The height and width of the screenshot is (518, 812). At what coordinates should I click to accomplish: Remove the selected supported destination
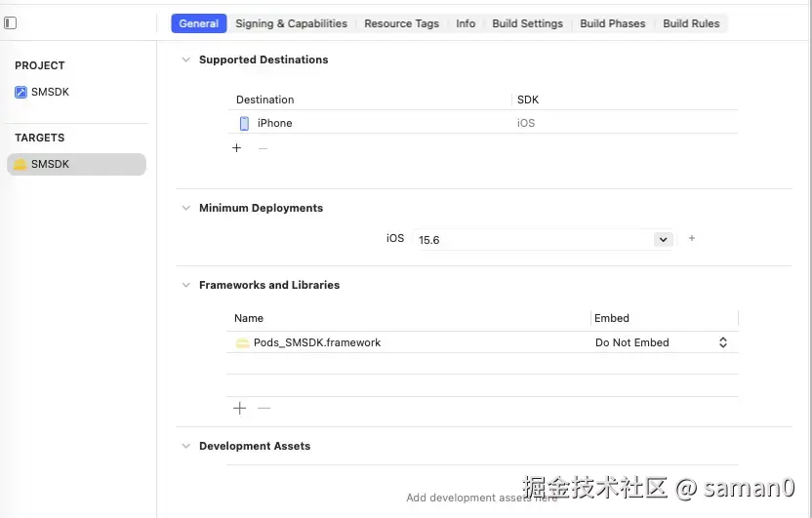pyautogui.click(x=264, y=148)
